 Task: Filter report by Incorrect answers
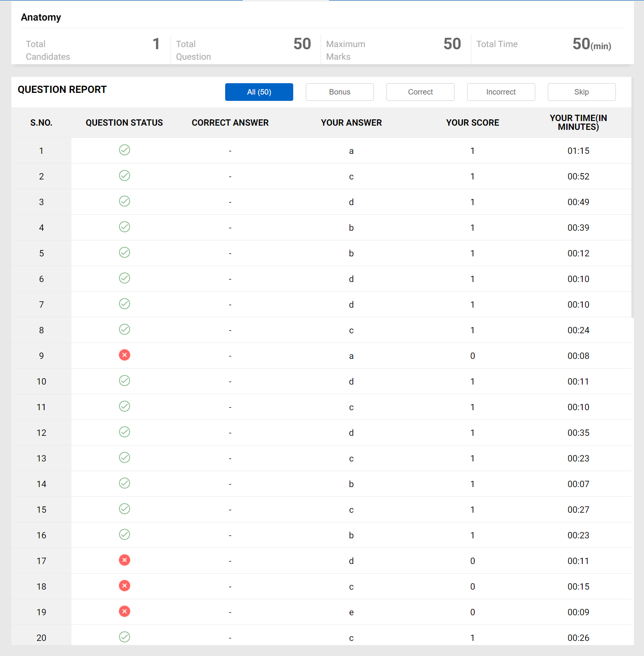[501, 92]
